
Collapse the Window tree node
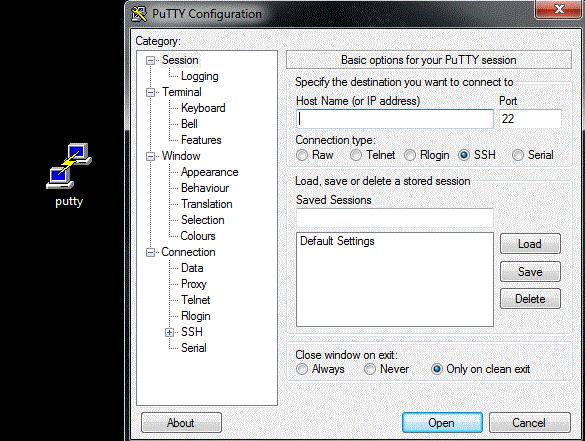(x=150, y=156)
